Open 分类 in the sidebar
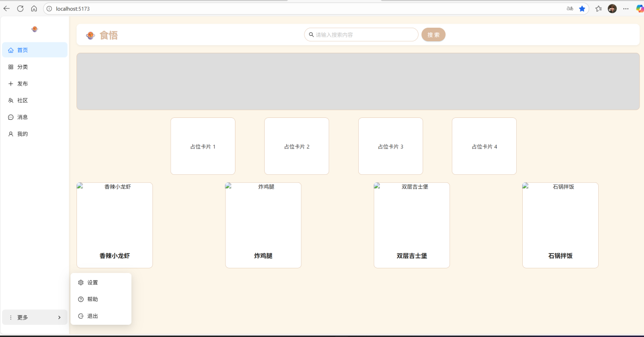644x337 pixels. coord(35,67)
